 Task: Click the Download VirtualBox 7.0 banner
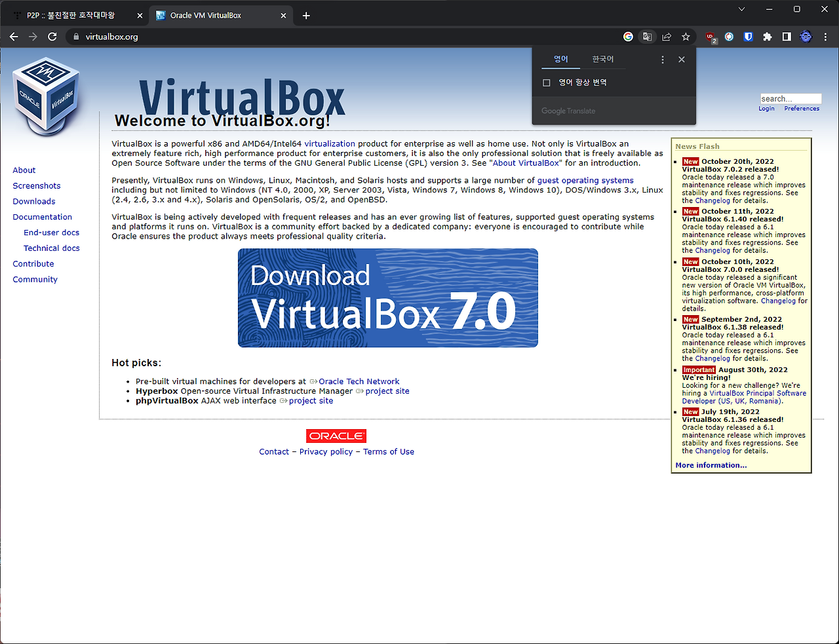(x=387, y=297)
